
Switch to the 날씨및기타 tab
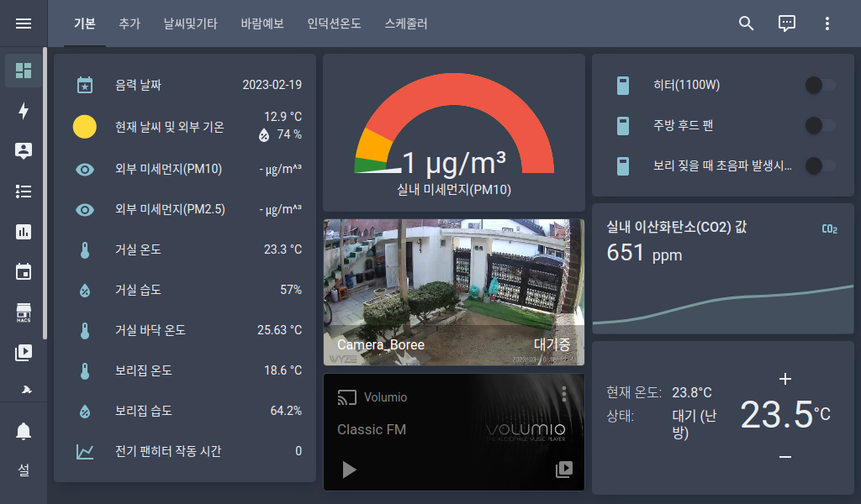191,24
